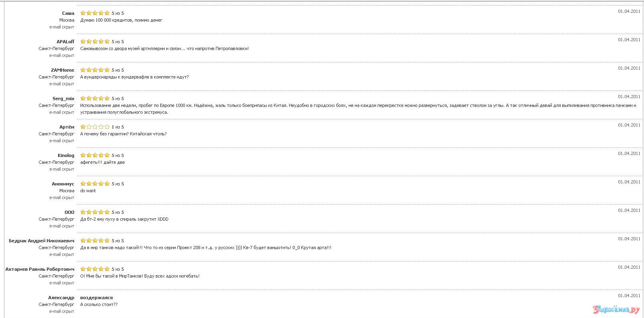644x318 pixels.
Task: Select the name Ахтариев Равиль Робертович
Action: (40, 269)
